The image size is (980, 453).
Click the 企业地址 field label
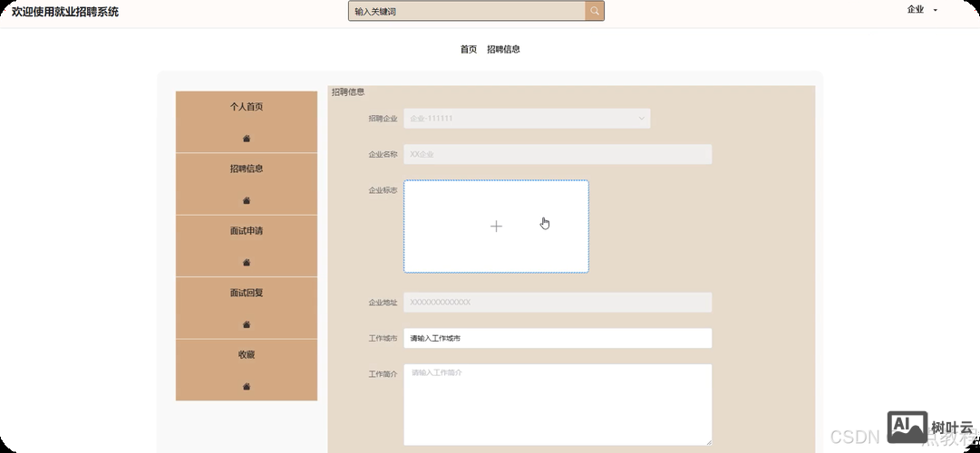pos(383,303)
